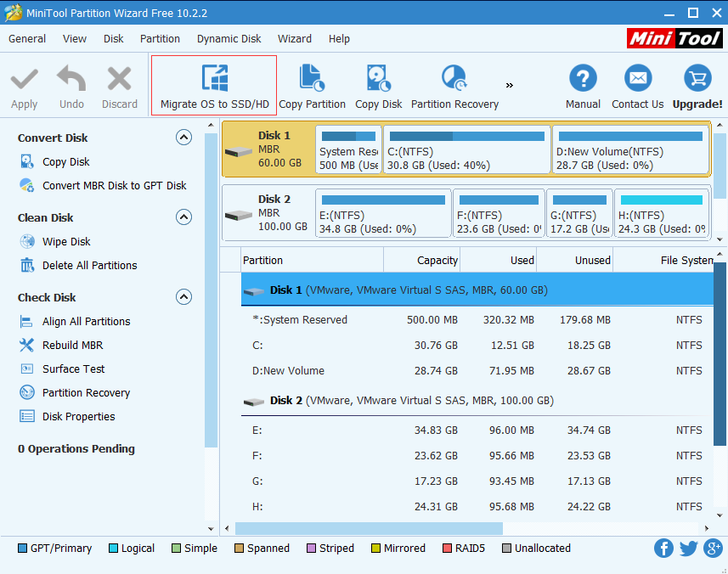Open the Help menu
The width and height of the screenshot is (728, 574).
(x=339, y=39)
